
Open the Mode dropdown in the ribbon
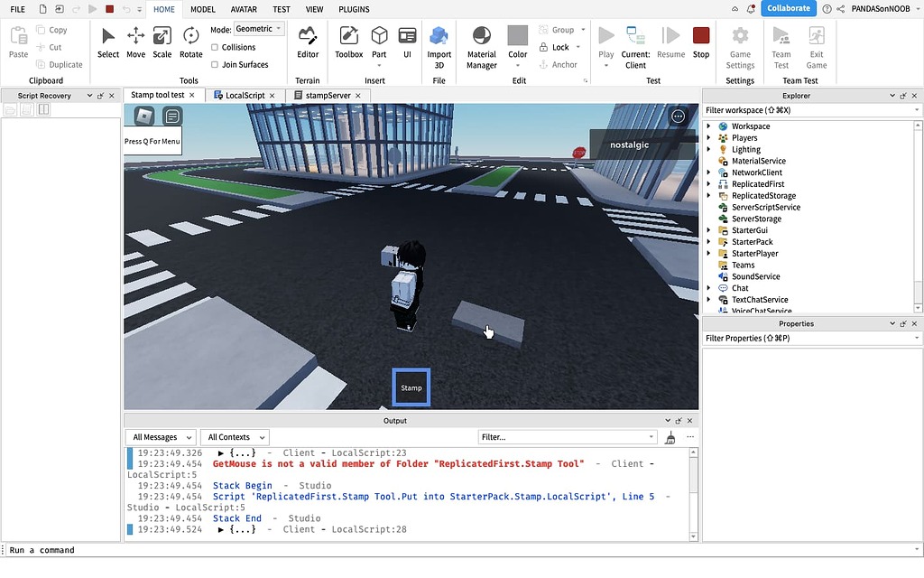(259, 28)
